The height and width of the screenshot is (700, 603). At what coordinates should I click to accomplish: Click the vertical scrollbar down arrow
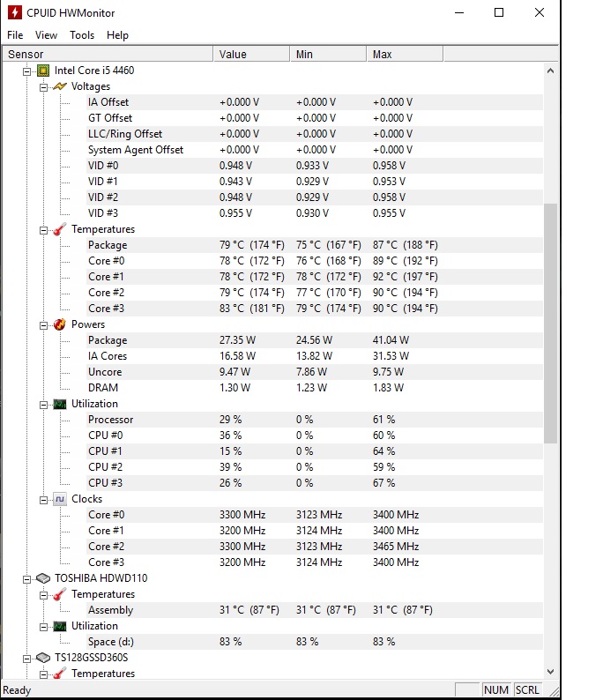[550, 672]
